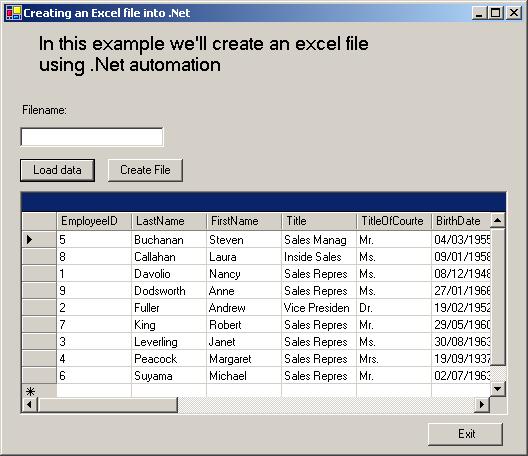Click the Filename text input field

tap(92, 137)
